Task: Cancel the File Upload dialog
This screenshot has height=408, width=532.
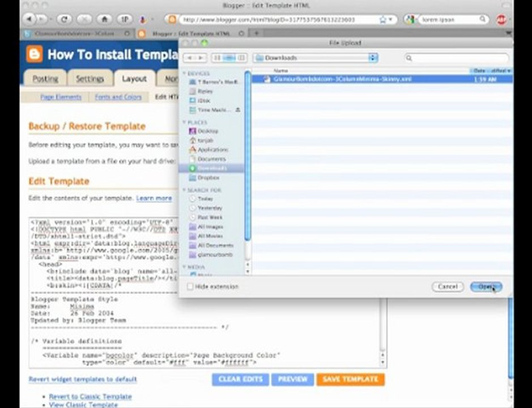Action: (448, 287)
